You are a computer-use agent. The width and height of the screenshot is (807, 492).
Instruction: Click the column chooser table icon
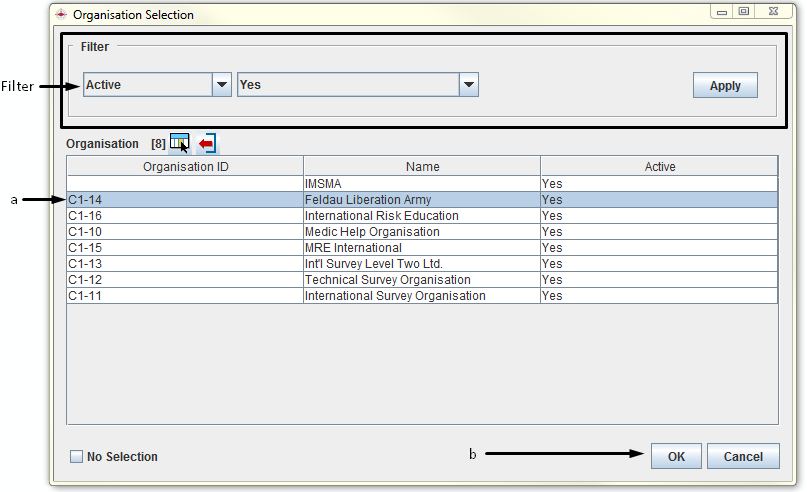179,143
